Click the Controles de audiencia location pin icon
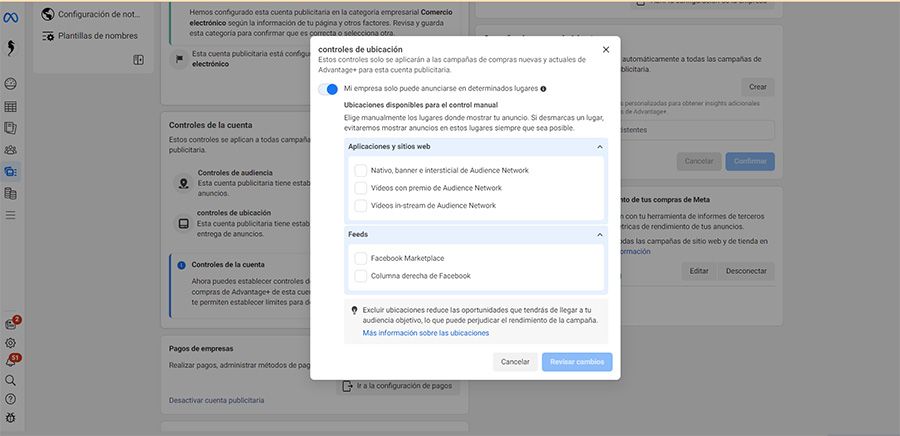This screenshot has width=900, height=436. coord(184,184)
